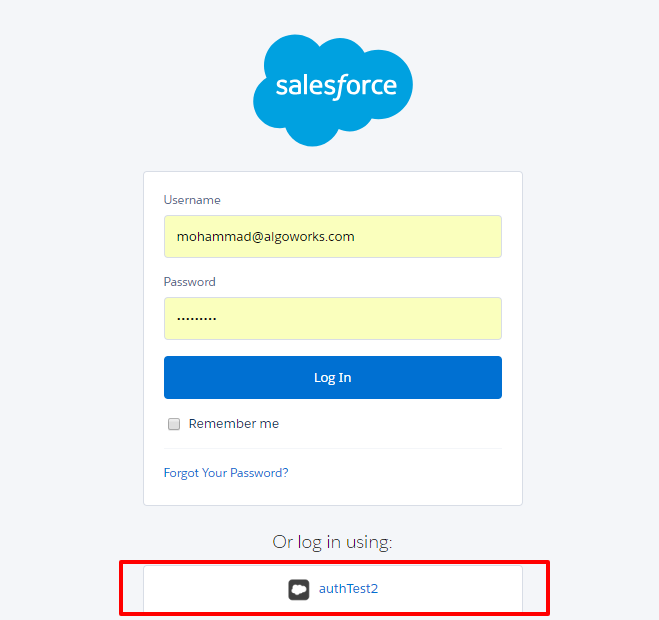Click the masked password dots
Screen dimensions: 659x620
(196, 319)
